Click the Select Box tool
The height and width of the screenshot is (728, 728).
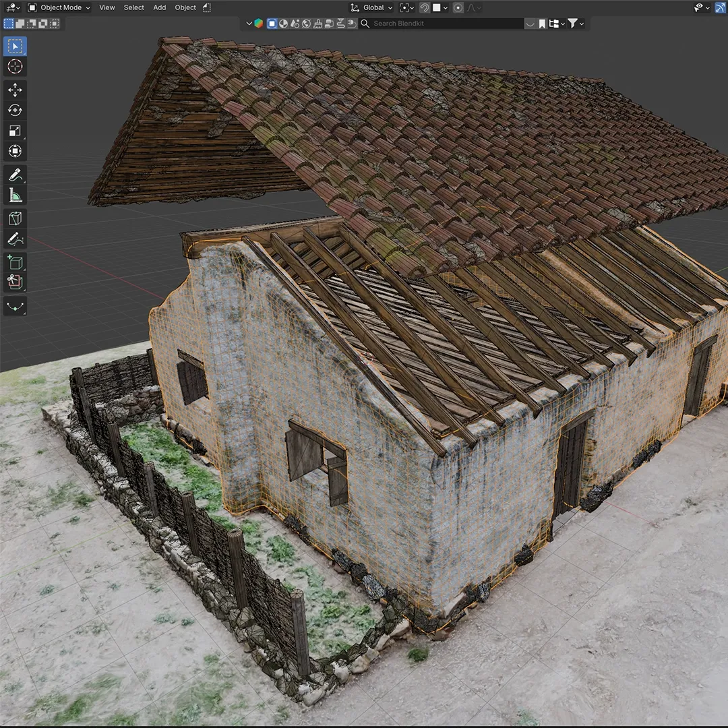point(15,46)
